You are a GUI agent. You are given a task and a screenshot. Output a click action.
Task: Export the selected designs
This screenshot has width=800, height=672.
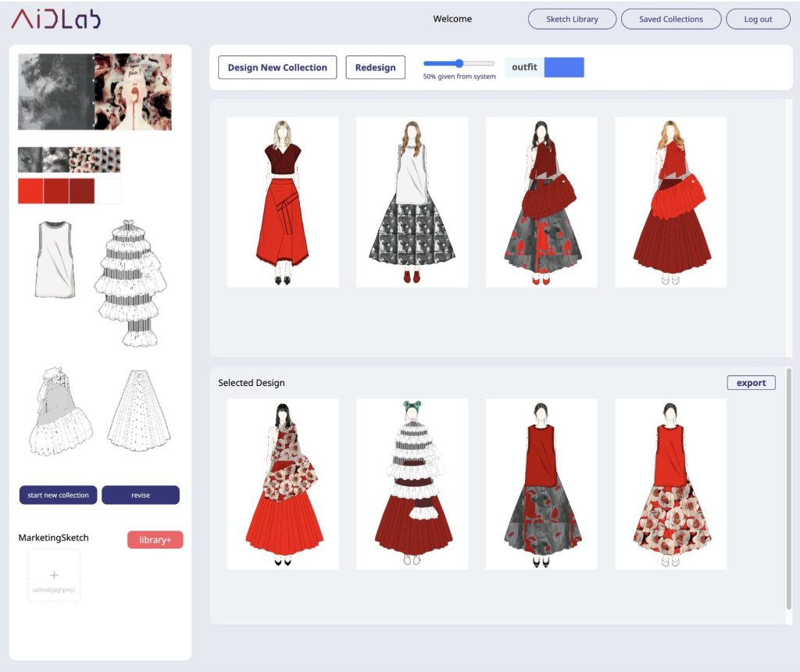[x=751, y=383]
